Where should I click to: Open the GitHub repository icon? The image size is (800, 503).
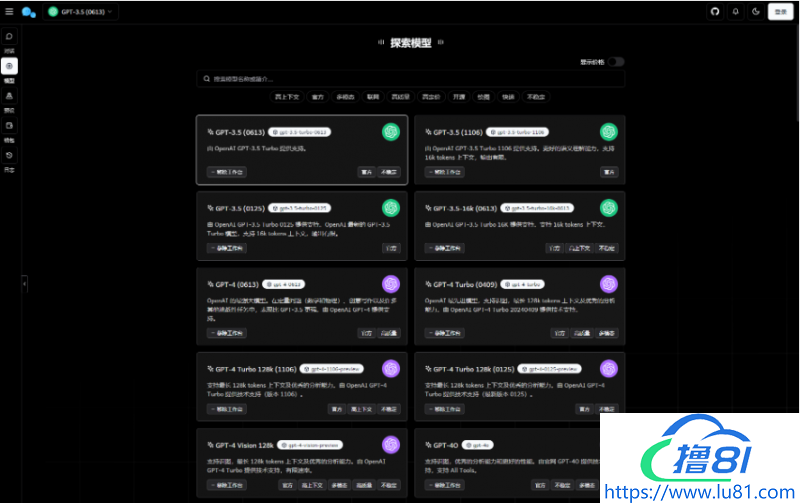(x=714, y=12)
